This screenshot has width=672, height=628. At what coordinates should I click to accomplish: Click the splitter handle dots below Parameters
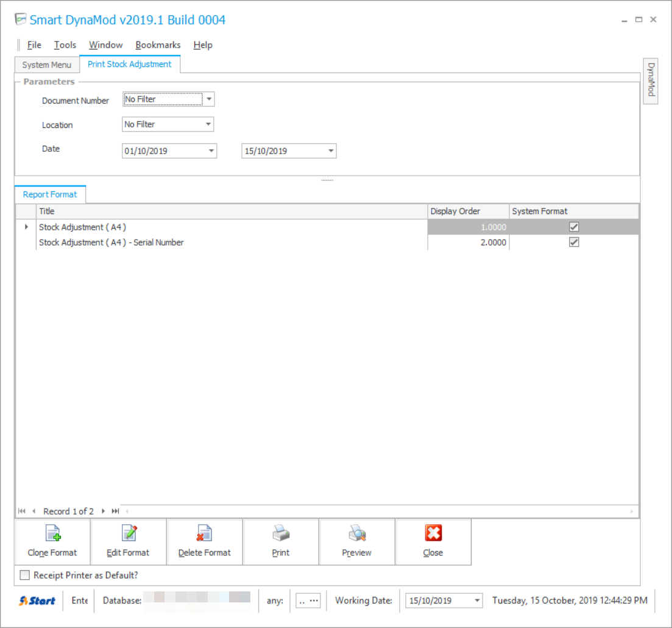[327, 180]
